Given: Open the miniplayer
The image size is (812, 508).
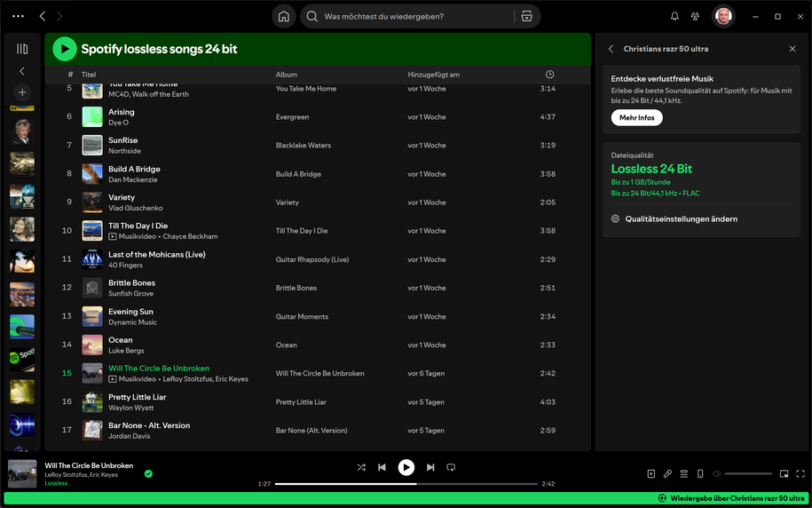Looking at the screenshot, I should (x=784, y=474).
